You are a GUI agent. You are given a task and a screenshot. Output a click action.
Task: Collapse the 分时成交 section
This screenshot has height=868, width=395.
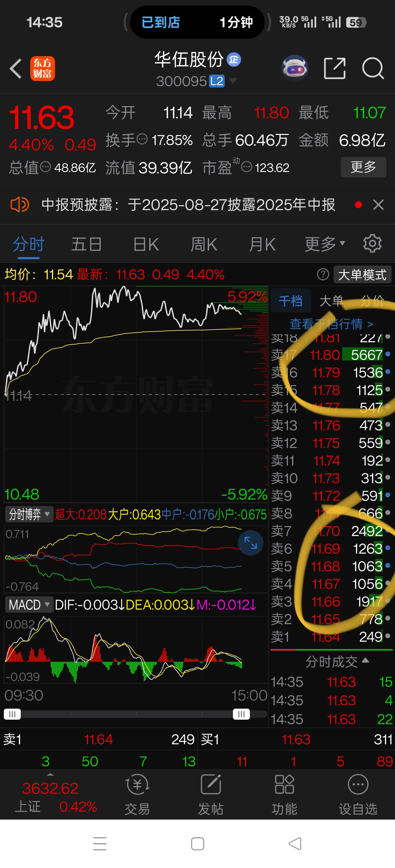coord(337,662)
